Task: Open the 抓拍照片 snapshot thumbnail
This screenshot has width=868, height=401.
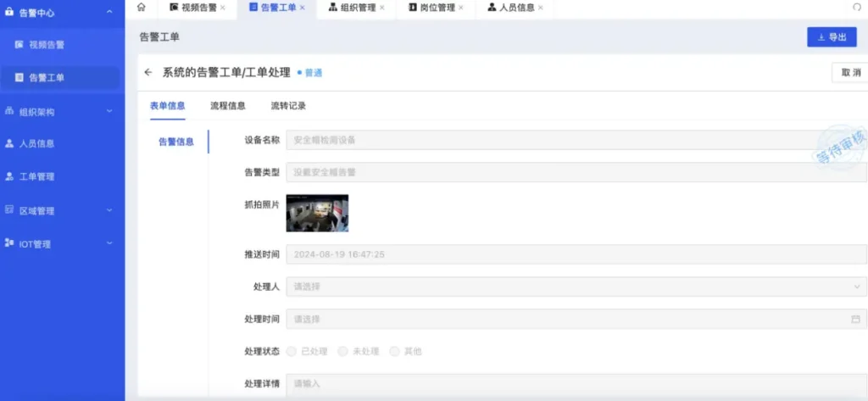Action: tap(317, 213)
